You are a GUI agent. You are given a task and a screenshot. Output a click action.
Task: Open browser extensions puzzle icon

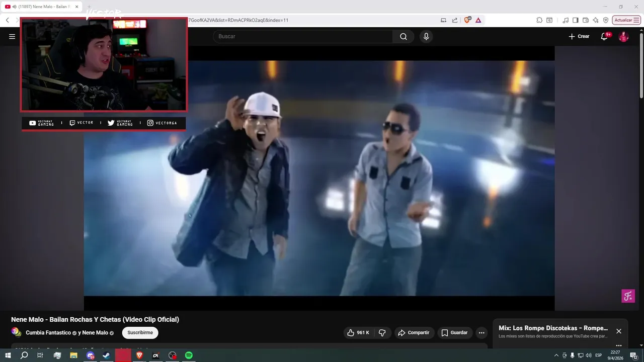(x=539, y=20)
